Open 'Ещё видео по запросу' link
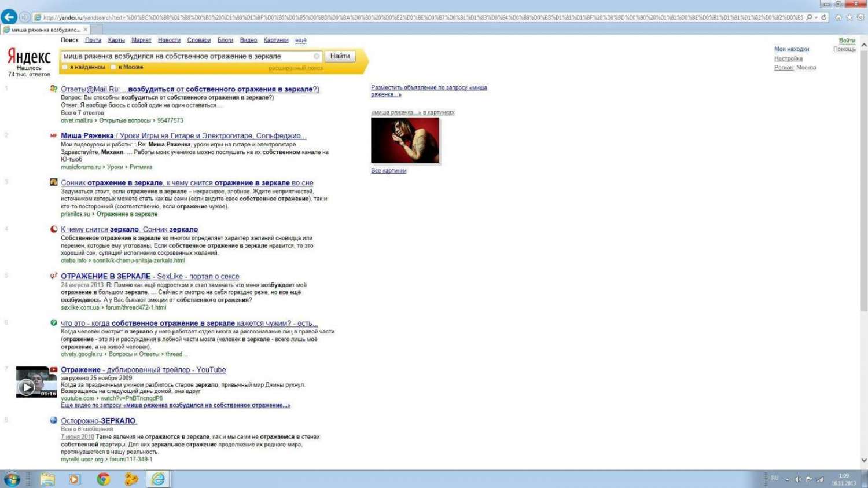 pos(176,405)
